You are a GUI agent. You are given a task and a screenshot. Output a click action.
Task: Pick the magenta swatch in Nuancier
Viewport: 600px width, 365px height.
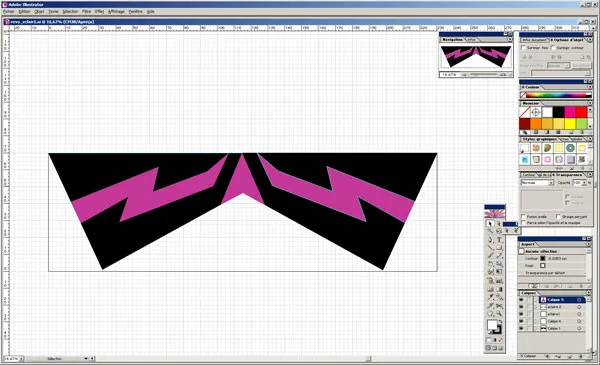click(x=570, y=112)
